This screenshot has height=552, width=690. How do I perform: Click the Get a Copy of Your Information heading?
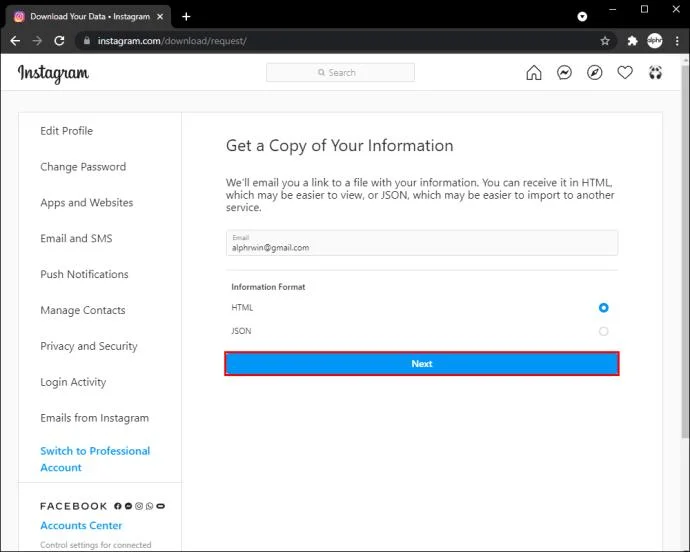tap(339, 146)
